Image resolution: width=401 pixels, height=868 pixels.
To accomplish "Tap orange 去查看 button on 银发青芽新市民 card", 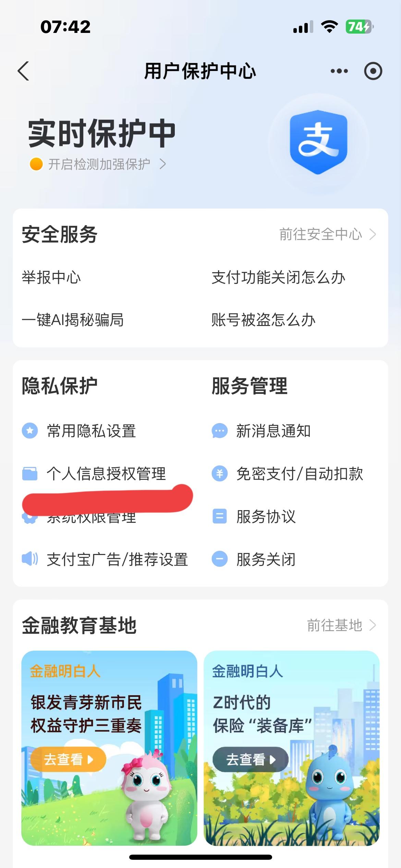I will [68, 759].
